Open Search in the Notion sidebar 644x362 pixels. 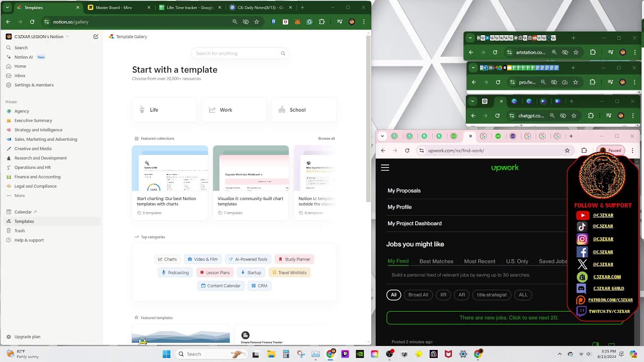(x=50, y=48)
